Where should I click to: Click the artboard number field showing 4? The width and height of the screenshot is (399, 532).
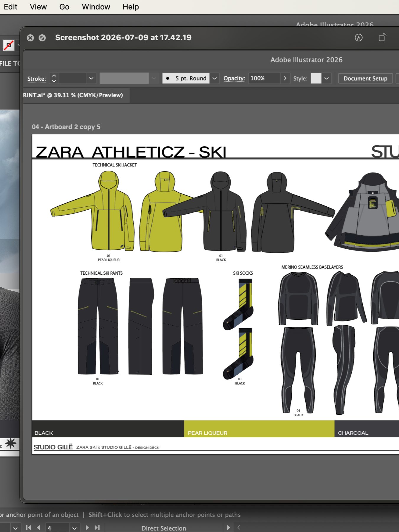(x=58, y=528)
